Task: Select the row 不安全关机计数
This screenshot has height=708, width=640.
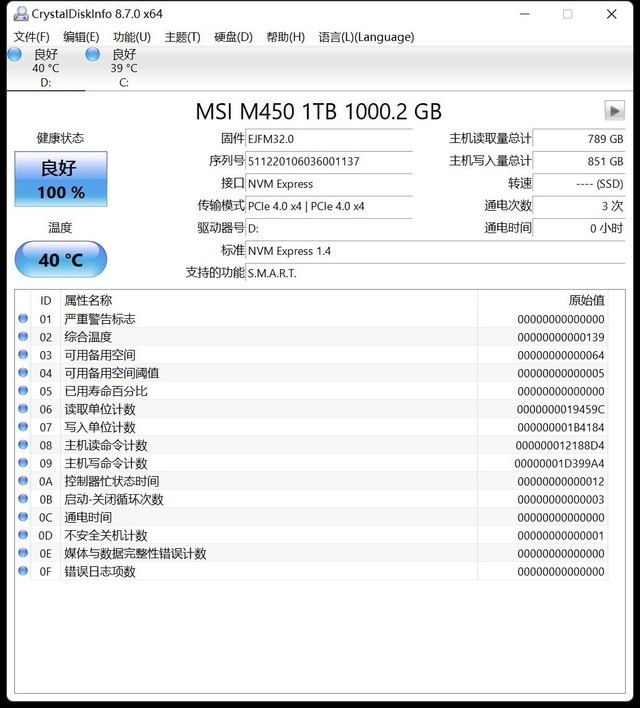Action: click(x=313, y=536)
